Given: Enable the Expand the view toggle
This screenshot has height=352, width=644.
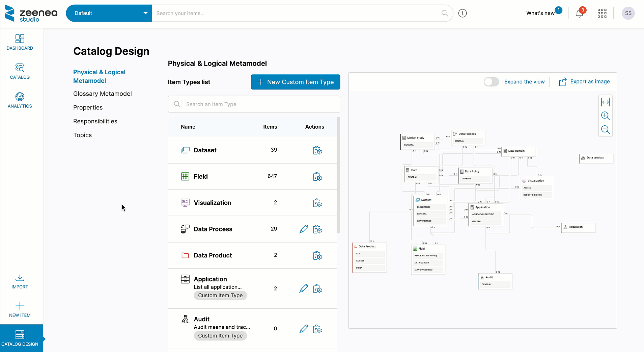Looking at the screenshot, I should 491,82.
